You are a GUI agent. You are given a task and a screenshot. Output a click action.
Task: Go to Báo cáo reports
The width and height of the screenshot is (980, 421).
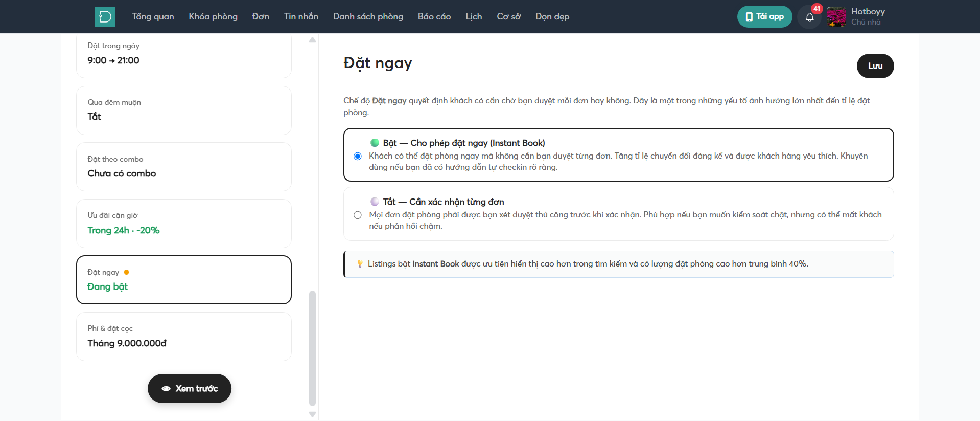pyautogui.click(x=434, y=16)
